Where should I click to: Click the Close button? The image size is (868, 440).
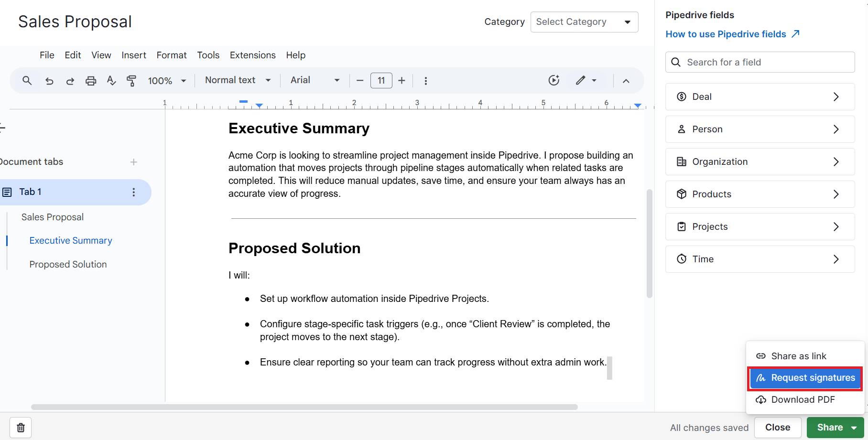[x=778, y=428]
